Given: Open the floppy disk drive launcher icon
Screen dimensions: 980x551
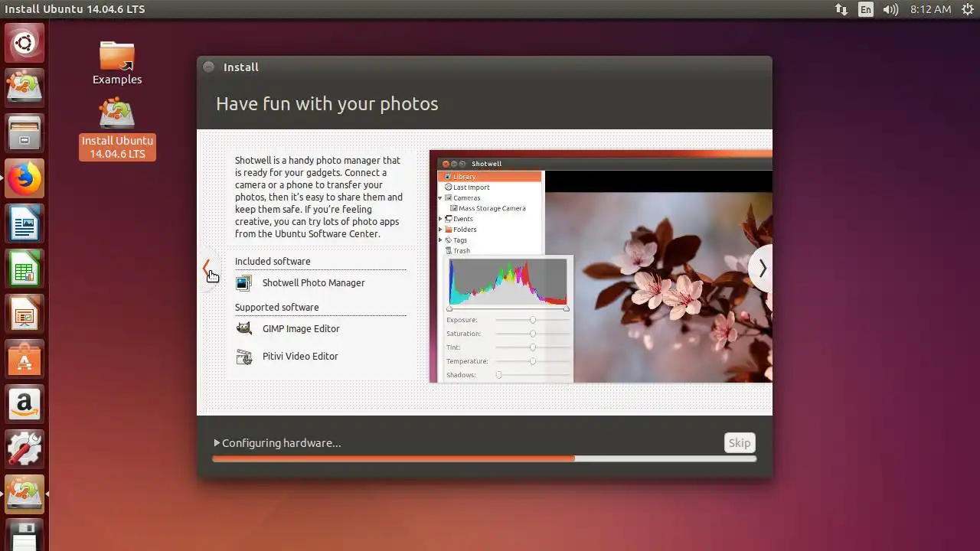Looking at the screenshot, I should coord(24,536).
